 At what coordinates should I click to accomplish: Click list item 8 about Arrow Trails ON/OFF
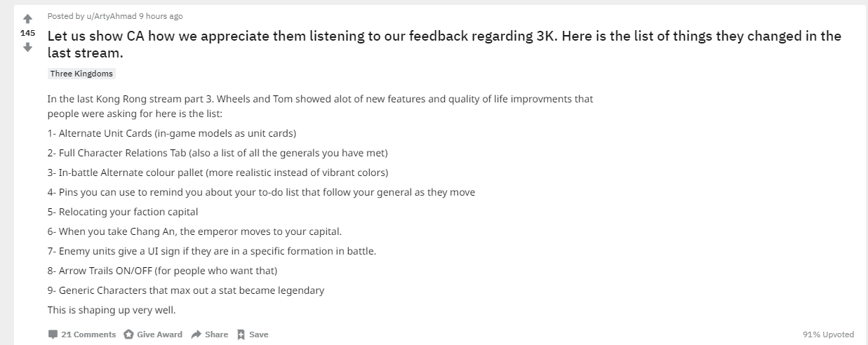(162, 271)
